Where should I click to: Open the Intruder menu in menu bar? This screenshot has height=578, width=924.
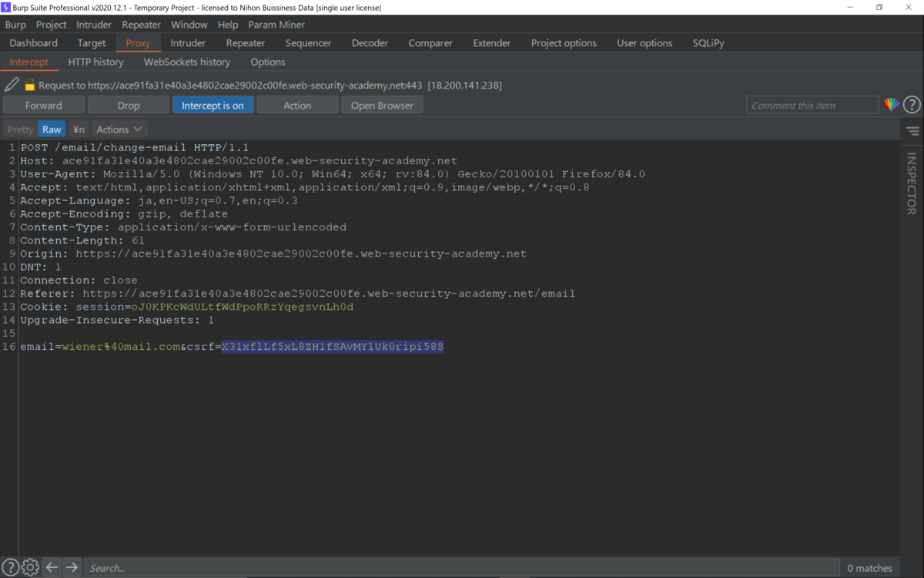click(94, 25)
